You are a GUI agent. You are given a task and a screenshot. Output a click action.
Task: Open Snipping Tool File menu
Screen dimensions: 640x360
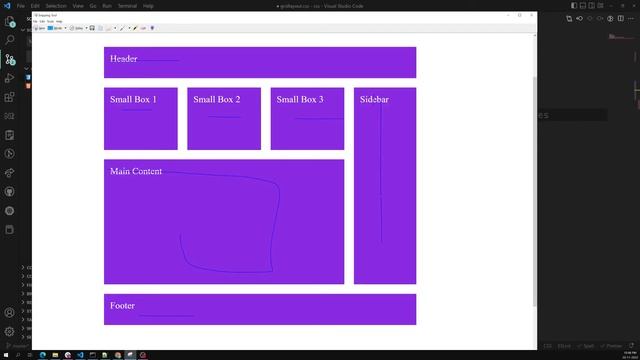[x=35, y=21]
